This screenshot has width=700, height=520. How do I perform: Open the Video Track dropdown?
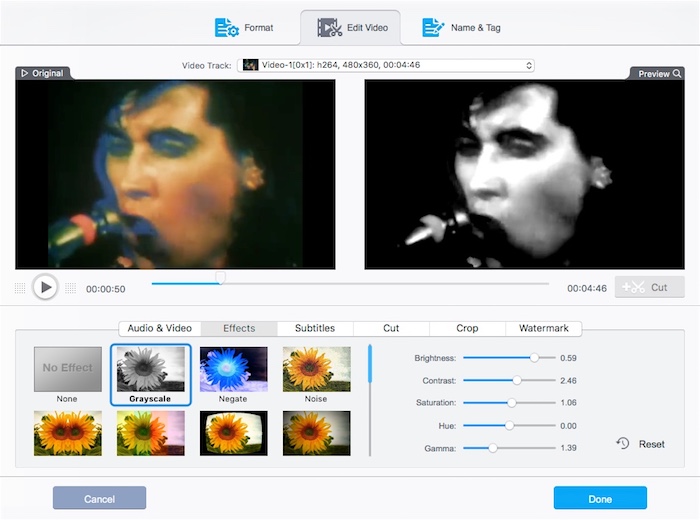pos(386,65)
